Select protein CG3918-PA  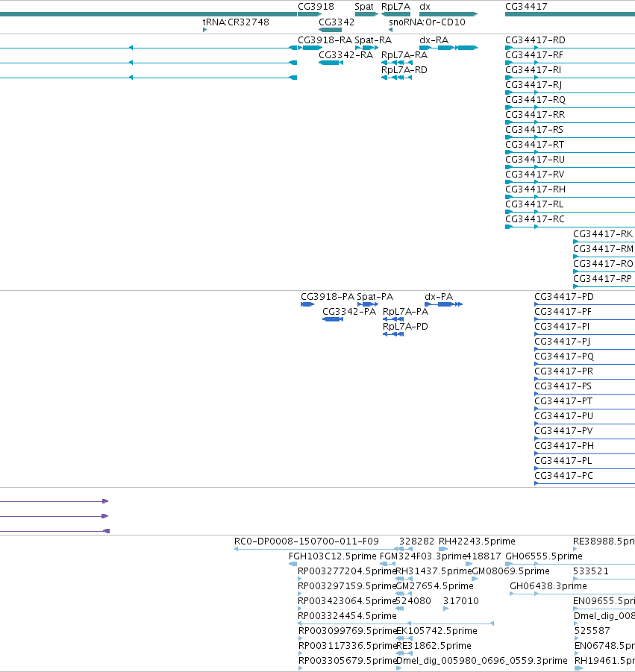click(328, 297)
